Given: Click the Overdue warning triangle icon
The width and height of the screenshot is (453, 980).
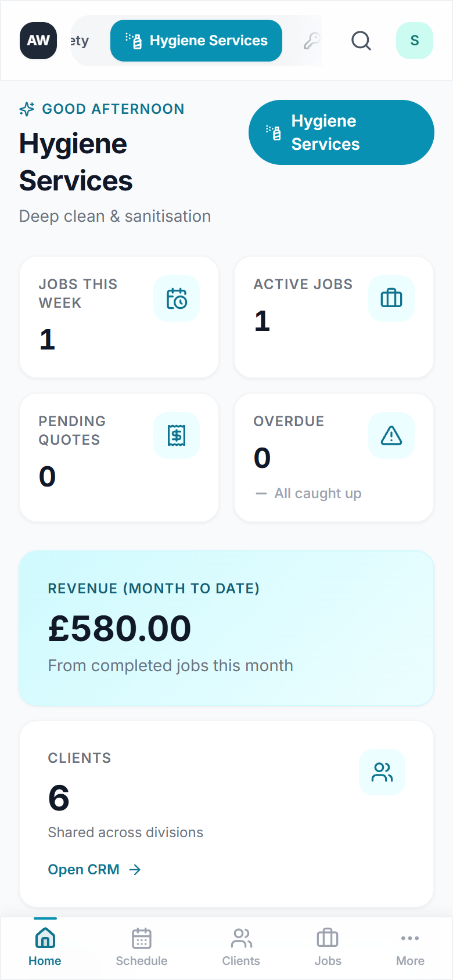Looking at the screenshot, I should point(391,435).
